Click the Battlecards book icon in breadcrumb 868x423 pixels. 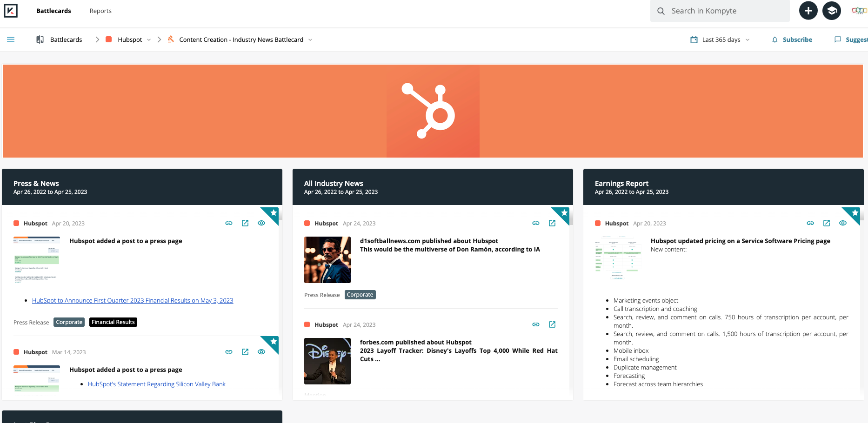40,40
